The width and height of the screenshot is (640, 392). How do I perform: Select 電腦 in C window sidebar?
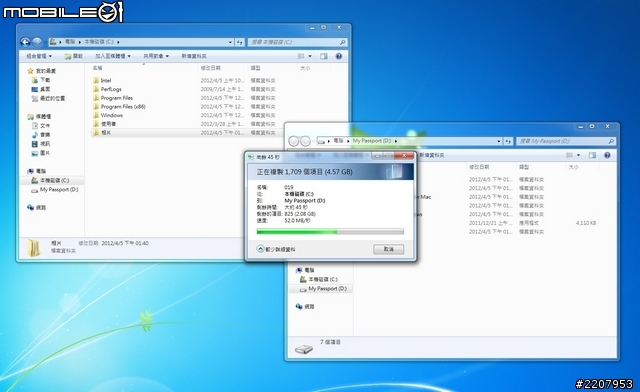(37, 171)
